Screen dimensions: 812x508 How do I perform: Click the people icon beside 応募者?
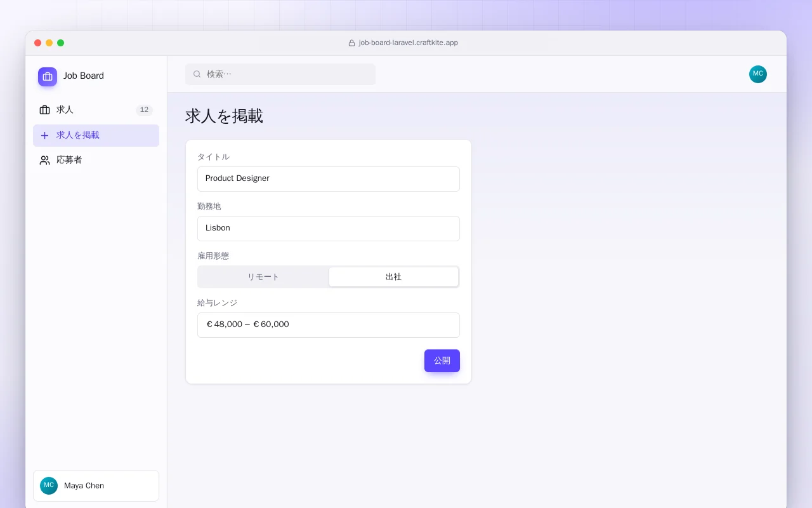44,160
